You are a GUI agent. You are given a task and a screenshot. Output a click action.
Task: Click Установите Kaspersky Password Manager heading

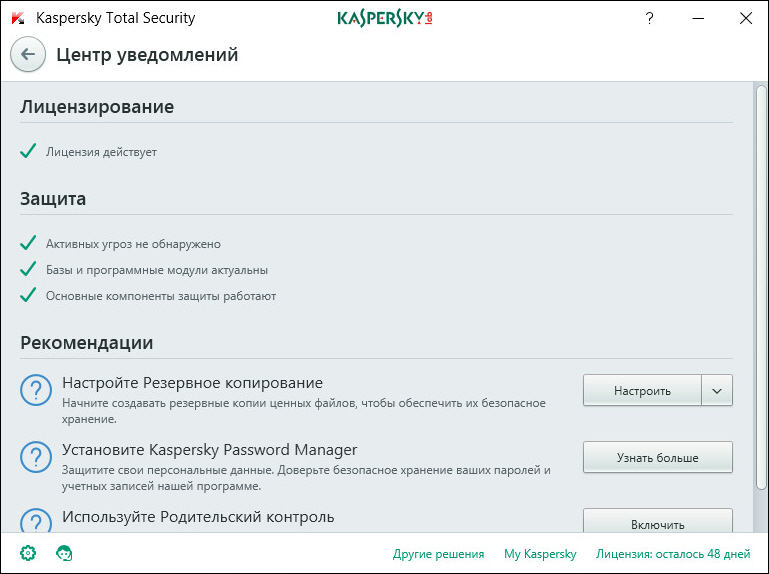[x=209, y=450]
